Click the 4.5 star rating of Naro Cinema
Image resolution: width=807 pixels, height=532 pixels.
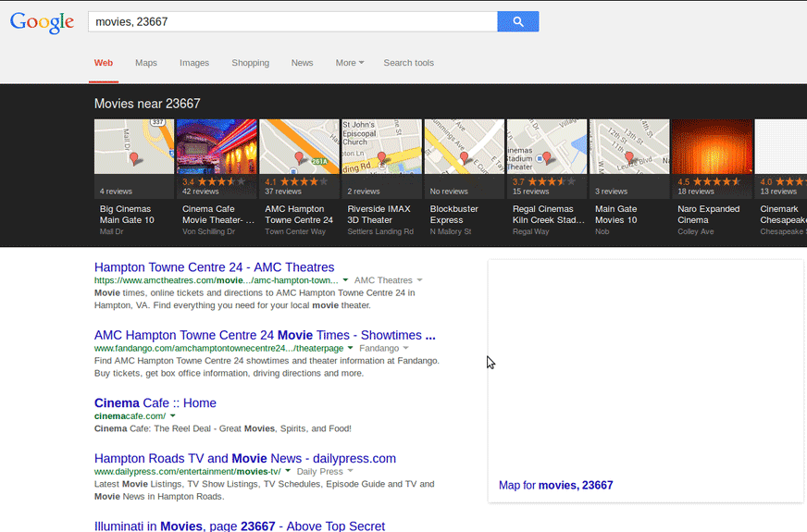click(x=709, y=181)
